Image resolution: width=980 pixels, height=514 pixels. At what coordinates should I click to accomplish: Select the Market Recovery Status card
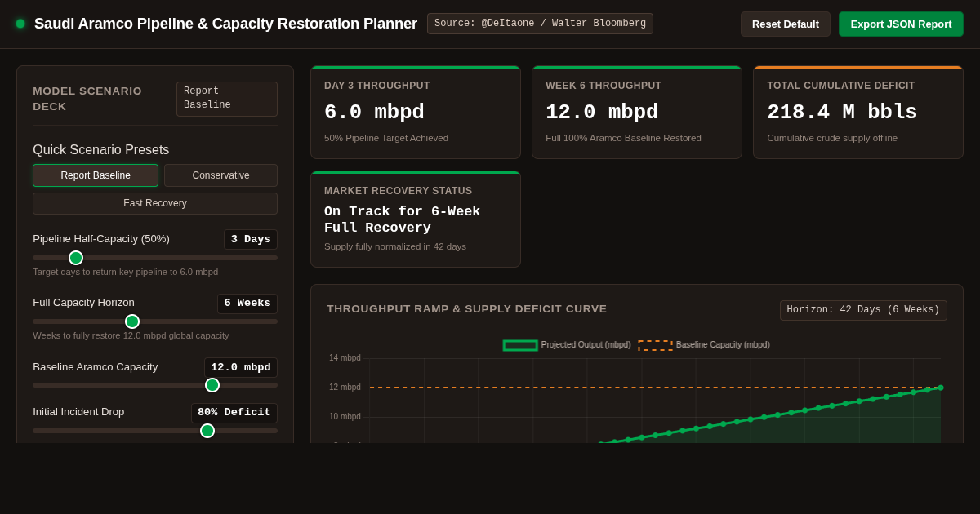[416, 219]
